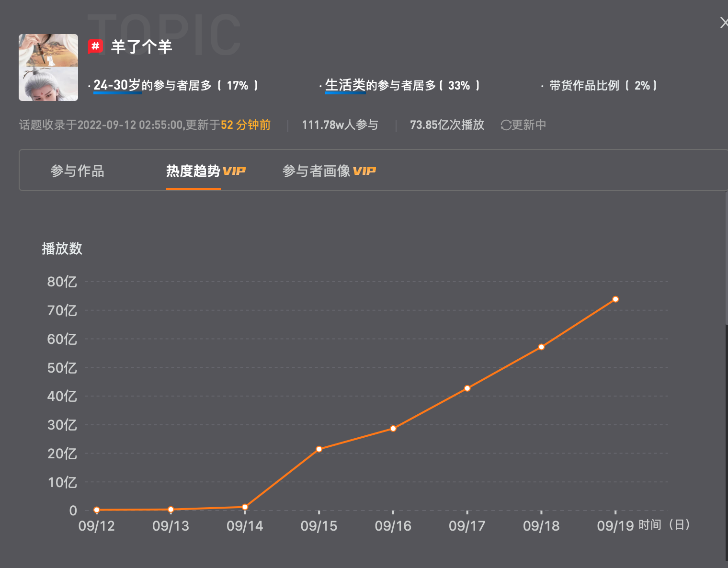Click the refresh icon next to 更新中
Image resolution: width=728 pixels, height=568 pixels.
(505, 125)
